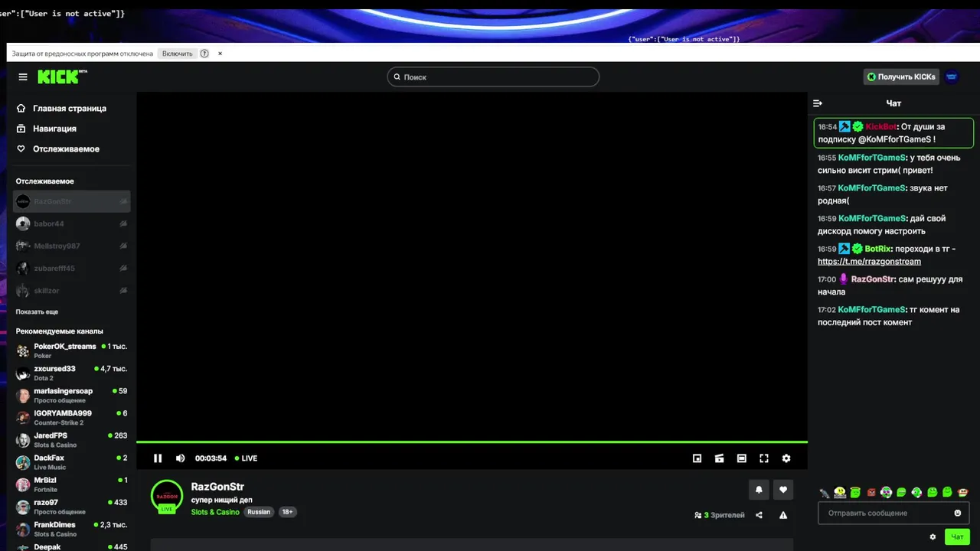This screenshot has height=551, width=980.
Task: Open chat settings gear
Action: [x=933, y=537]
